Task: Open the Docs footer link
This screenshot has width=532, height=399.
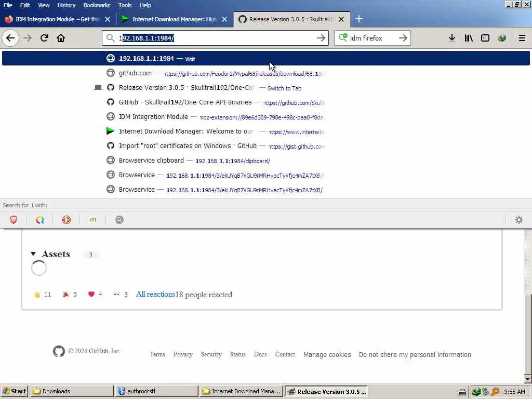Action: 260,354
